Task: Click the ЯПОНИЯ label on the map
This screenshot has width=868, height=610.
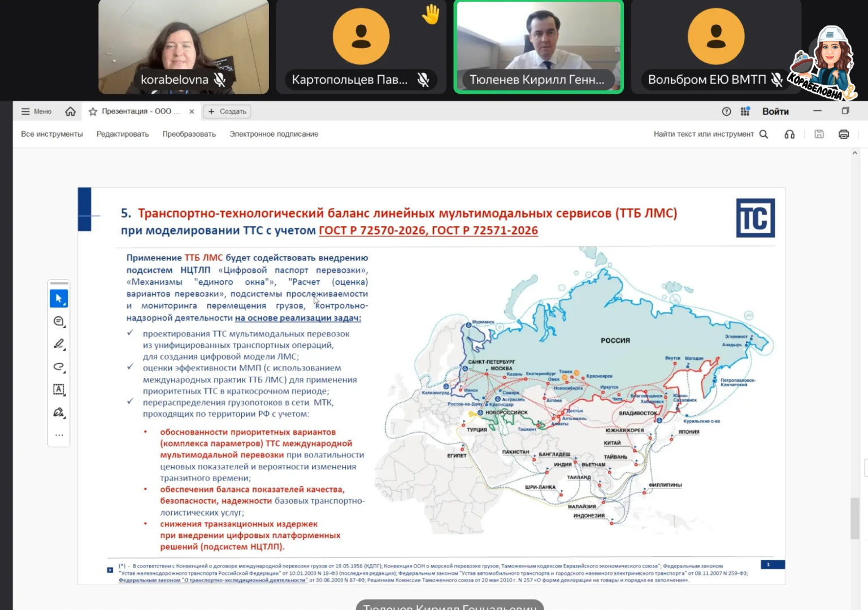Action: [x=689, y=432]
